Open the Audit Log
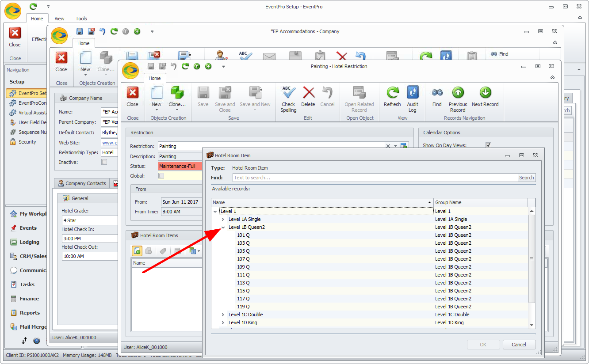This screenshot has width=589, height=364. coord(413,99)
